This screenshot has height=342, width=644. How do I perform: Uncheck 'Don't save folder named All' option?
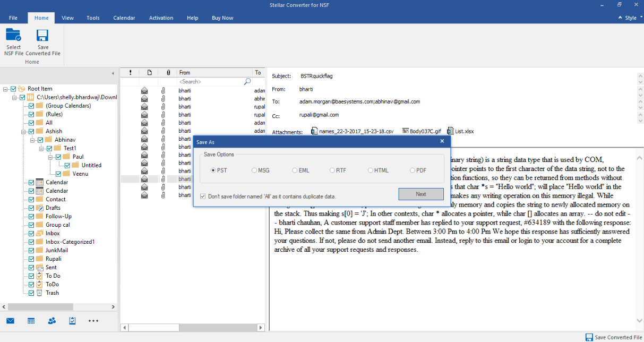203,196
